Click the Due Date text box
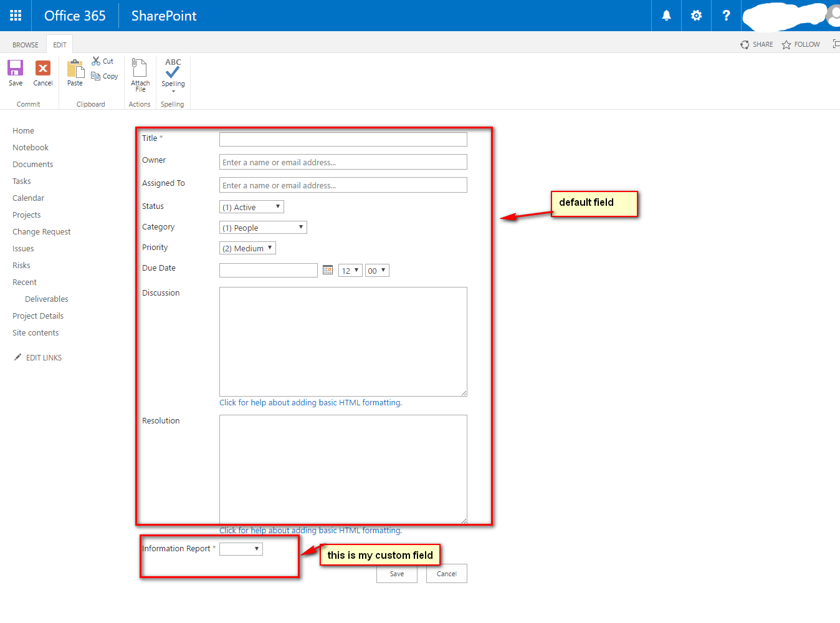Screen dimensions: 840x623 [269, 270]
